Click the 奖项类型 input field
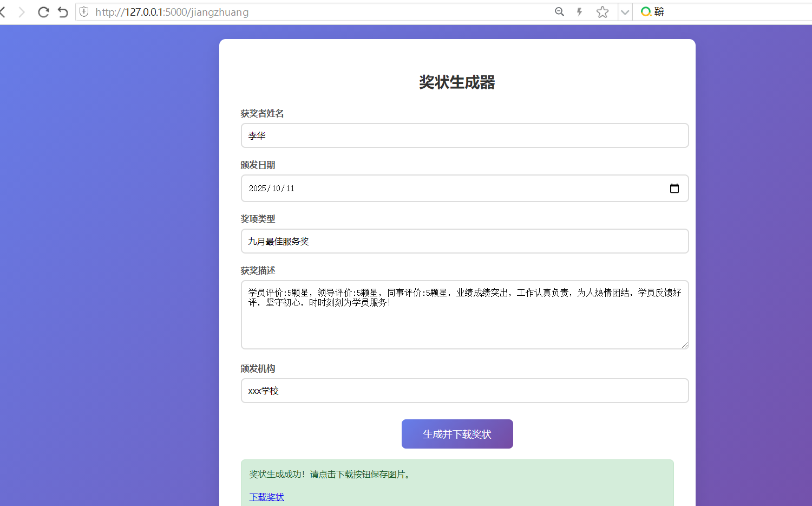 point(464,241)
